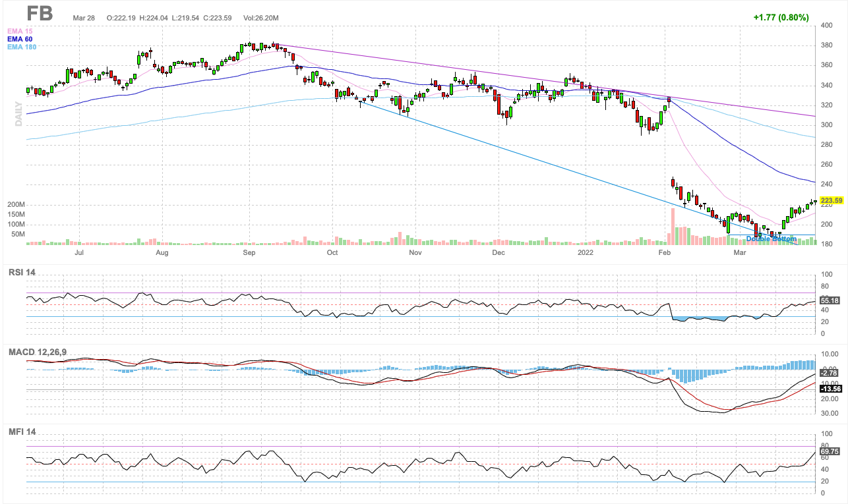Viewport: 848px width, 504px height.
Task: Click the RSI value tag 55.18
Action: pyautogui.click(x=829, y=300)
